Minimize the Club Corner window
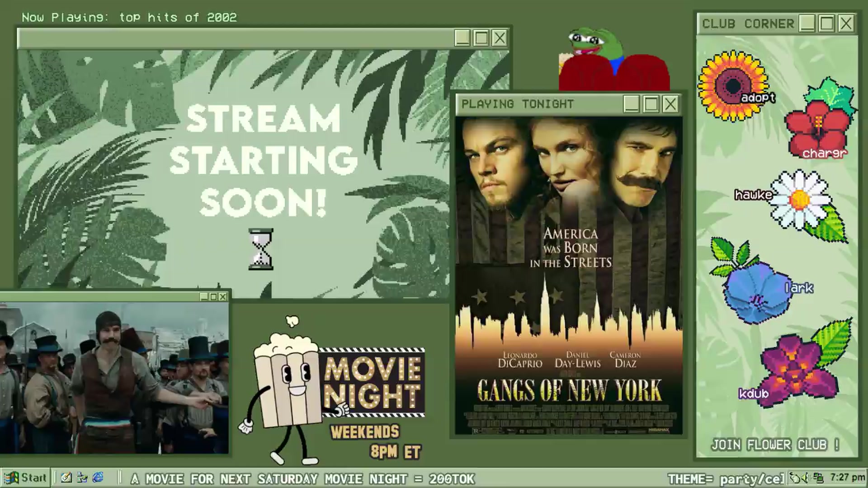The height and width of the screenshot is (488, 868). coord(807,23)
